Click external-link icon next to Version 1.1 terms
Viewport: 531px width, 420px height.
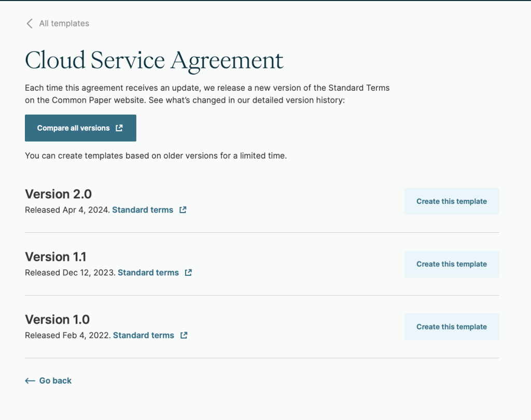pos(188,273)
